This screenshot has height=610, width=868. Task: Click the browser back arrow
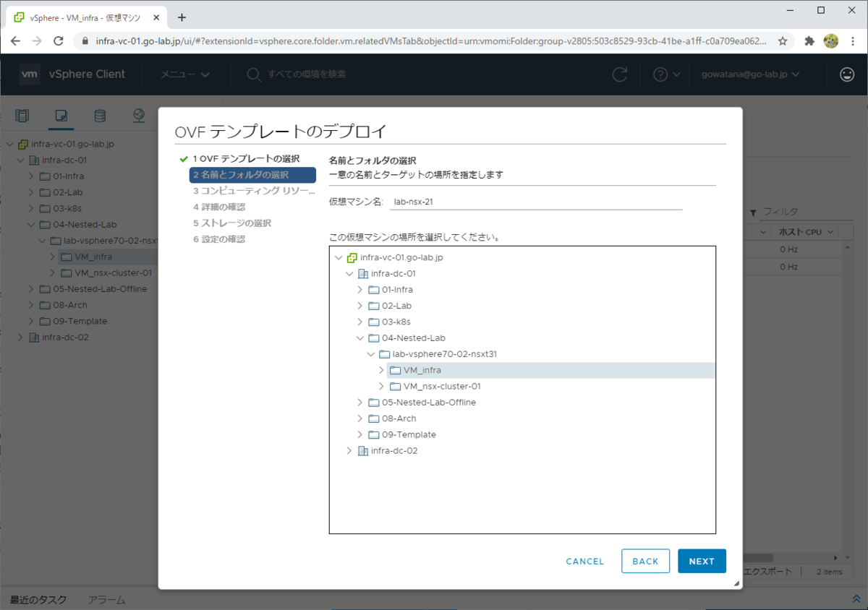click(17, 41)
